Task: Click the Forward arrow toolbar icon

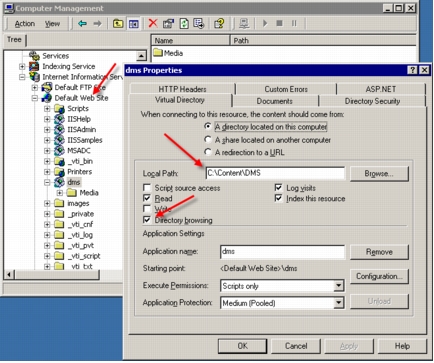Action: click(97, 23)
